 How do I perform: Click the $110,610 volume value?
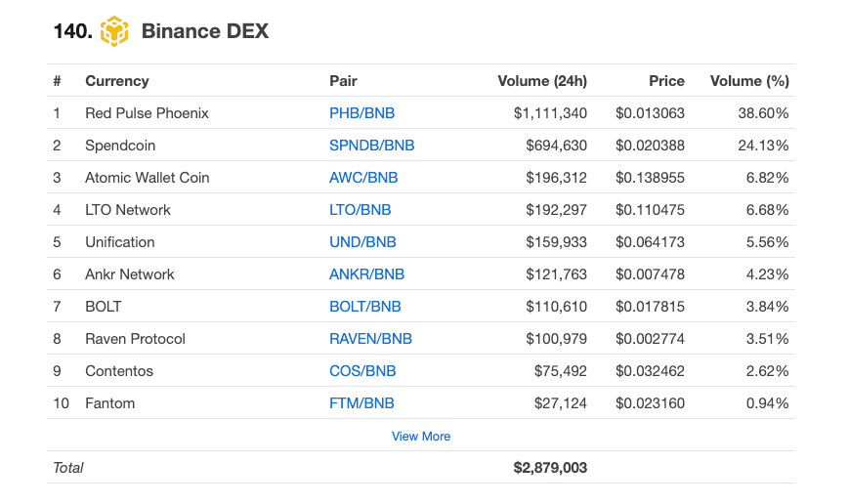(x=556, y=307)
